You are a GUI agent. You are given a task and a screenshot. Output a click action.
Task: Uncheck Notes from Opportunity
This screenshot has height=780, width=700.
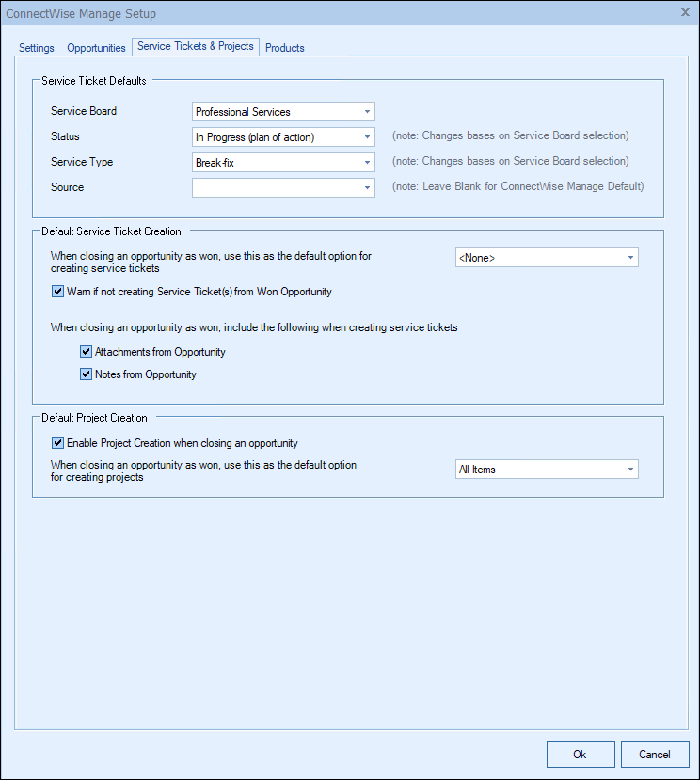(86, 374)
